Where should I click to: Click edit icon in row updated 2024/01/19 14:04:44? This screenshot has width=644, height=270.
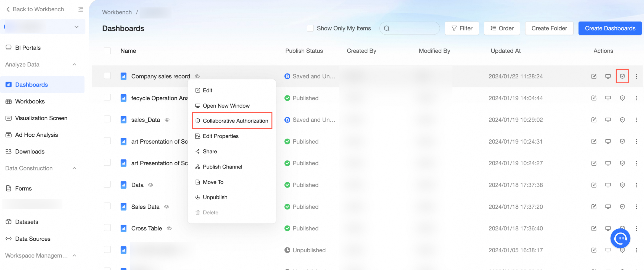tap(594, 98)
